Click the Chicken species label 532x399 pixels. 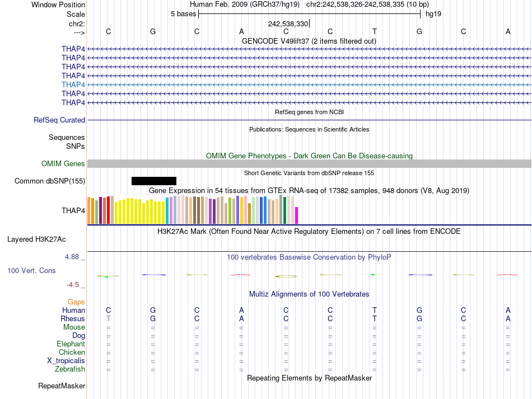[72, 352]
